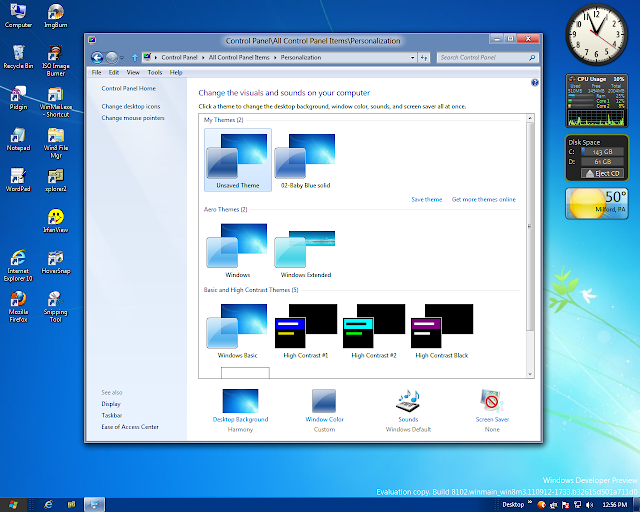The height and width of the screenshot is (512, 640).
Task: Select the Snipping Tool desktop icon
Action: (x=56, y=307)
